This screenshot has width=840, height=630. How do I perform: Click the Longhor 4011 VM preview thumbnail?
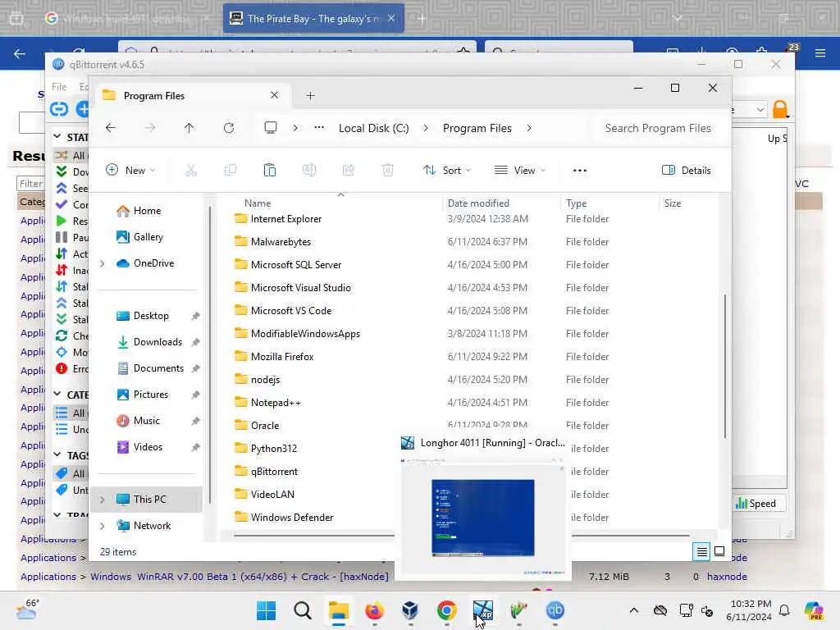(483, 518)
